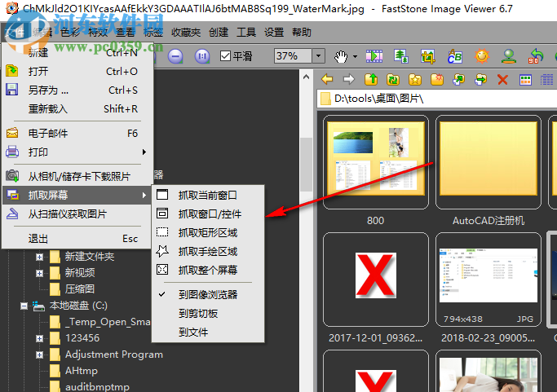The height and width of the screenshot is (392, 557).
Task: Expand the 123456 folder node
Action: pyautogui.click(x=39, y=338)
